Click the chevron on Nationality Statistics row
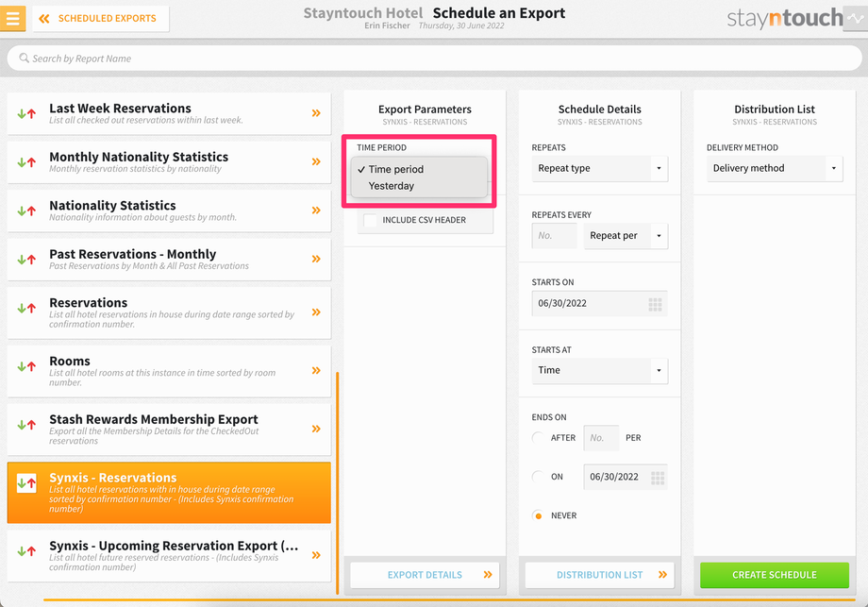Screen dimensions: 868x607 click(316, 211)
